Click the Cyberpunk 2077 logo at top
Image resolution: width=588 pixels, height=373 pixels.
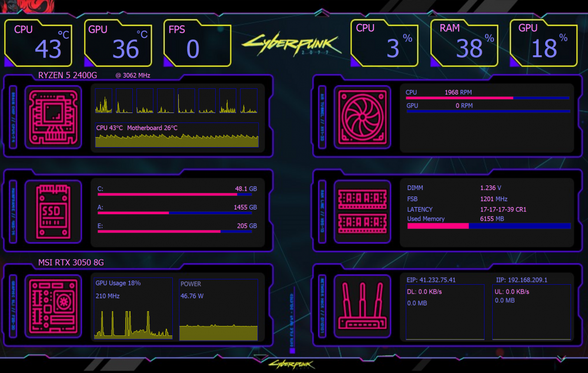tap(290, 44)
